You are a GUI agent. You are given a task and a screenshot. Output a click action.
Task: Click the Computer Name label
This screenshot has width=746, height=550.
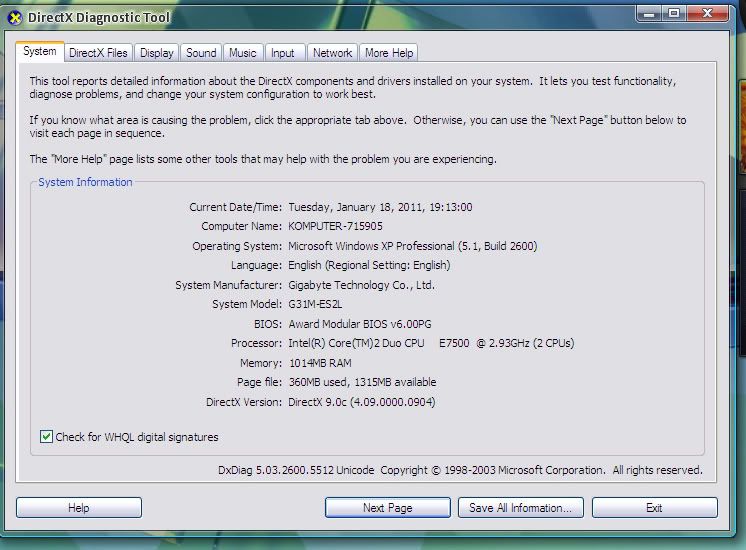pos(242,226)
